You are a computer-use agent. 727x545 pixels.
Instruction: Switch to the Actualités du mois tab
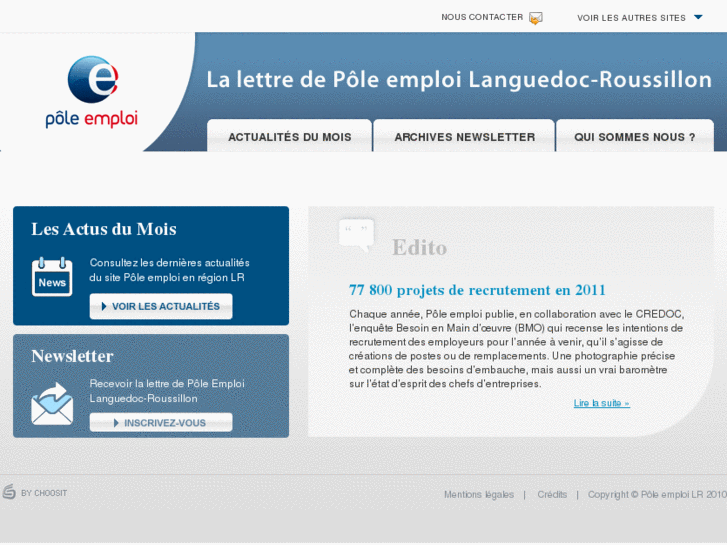click(289, 136)
